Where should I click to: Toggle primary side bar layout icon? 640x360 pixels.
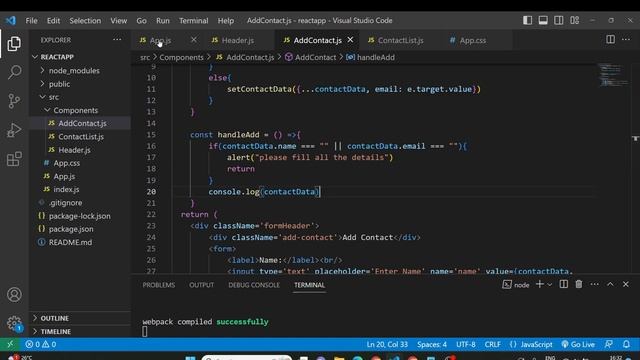(527, 20)
